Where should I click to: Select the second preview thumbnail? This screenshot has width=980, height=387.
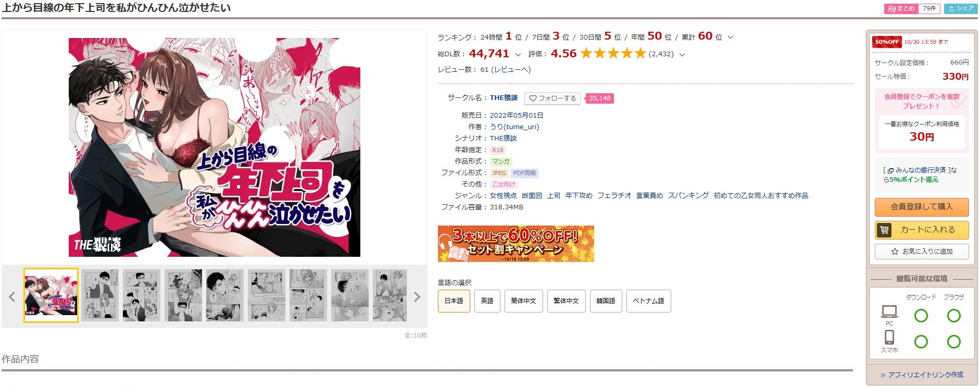(100, 295)
